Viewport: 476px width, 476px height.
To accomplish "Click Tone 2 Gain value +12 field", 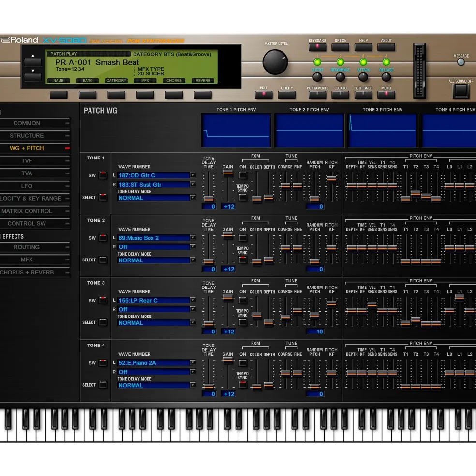I will pyautogui.click(x=228, y=269).
